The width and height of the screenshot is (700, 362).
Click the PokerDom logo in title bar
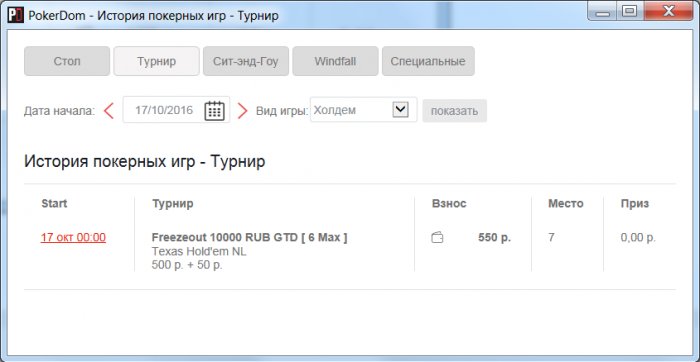[x=15, y=16]
